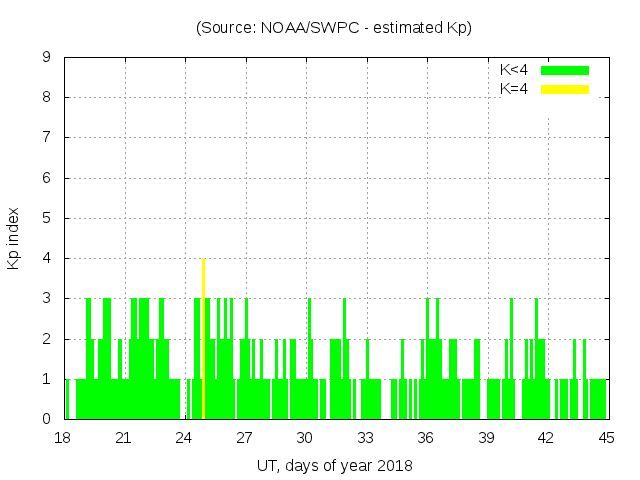
Task: Click x-axis tick label 42
Action: pyautogui.click(x=546, y=438)
